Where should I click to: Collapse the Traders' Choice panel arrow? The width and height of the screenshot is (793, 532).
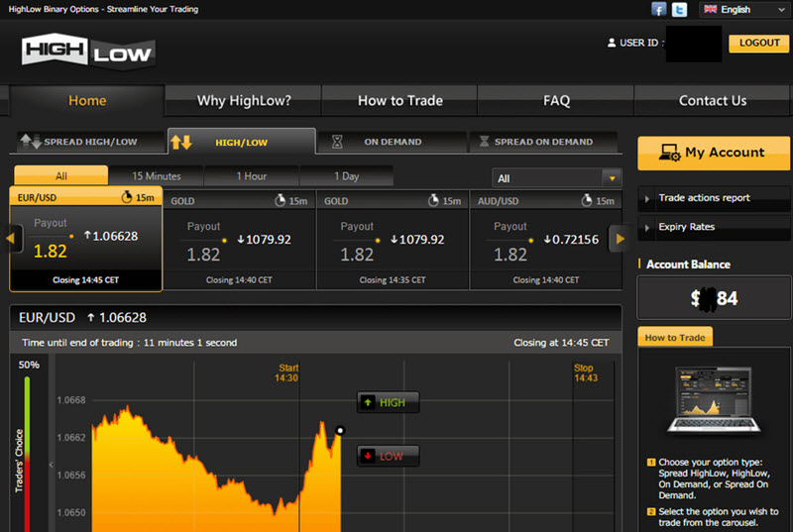point(52,465)
